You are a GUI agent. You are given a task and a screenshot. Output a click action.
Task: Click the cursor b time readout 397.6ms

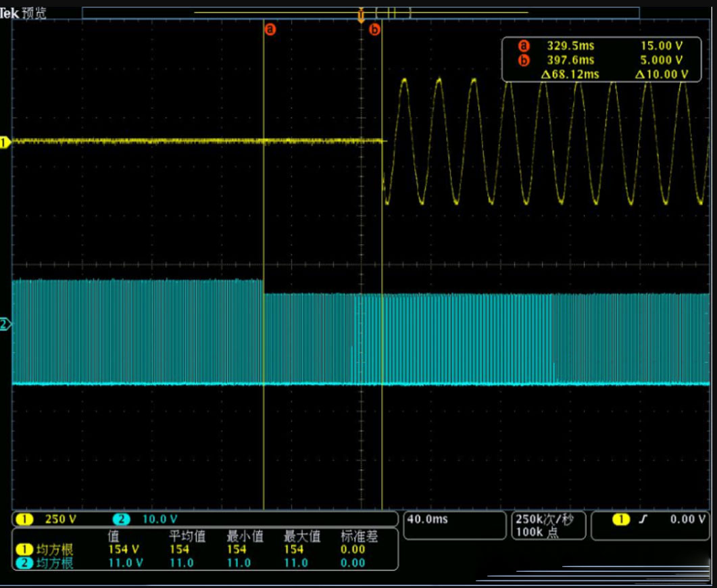[x=570, y=60]
